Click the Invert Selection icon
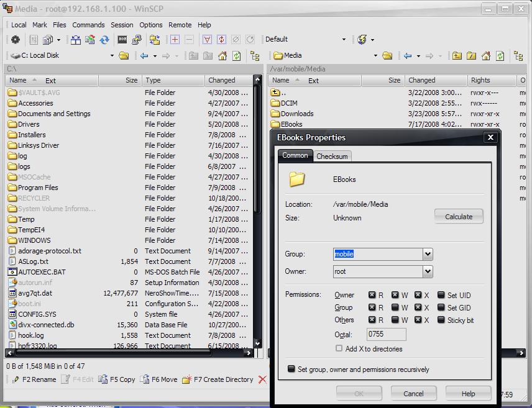 [x=221, y=40]
